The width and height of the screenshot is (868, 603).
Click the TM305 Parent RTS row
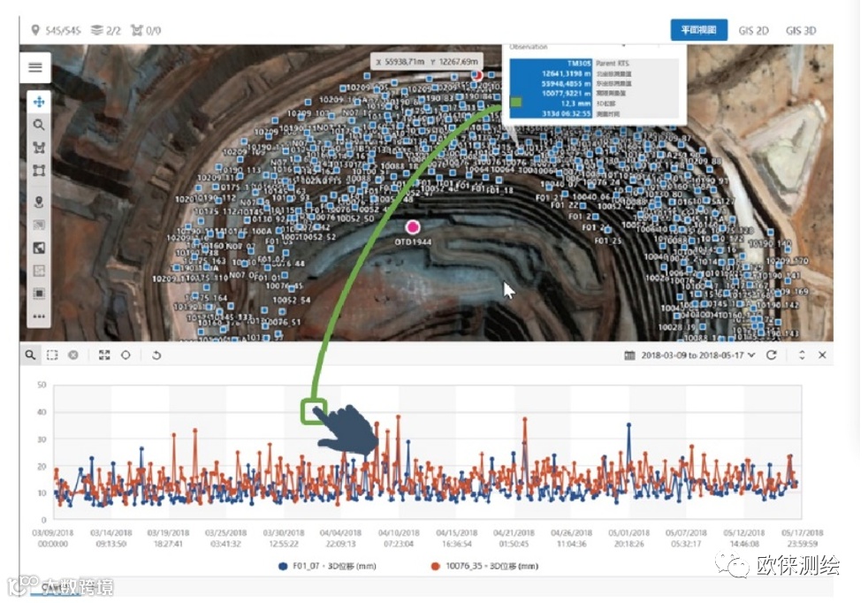pyautogui.click(x=593, y=63)
